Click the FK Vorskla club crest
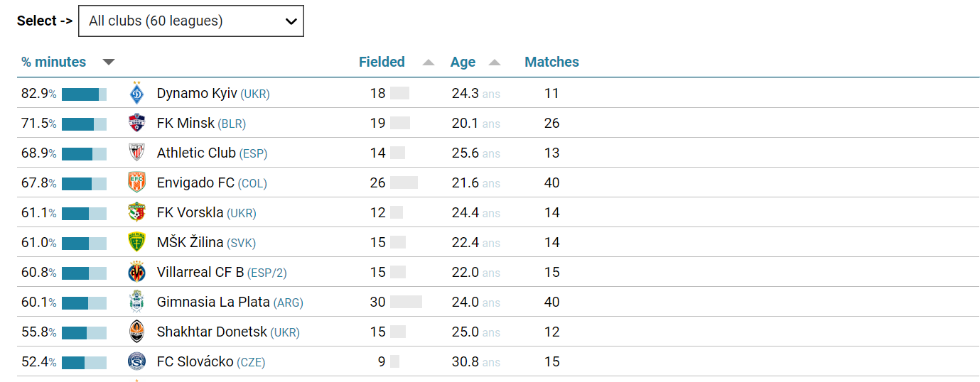This screenshot has width=980, height=382. pyautogui.click(x=136, y=213)
